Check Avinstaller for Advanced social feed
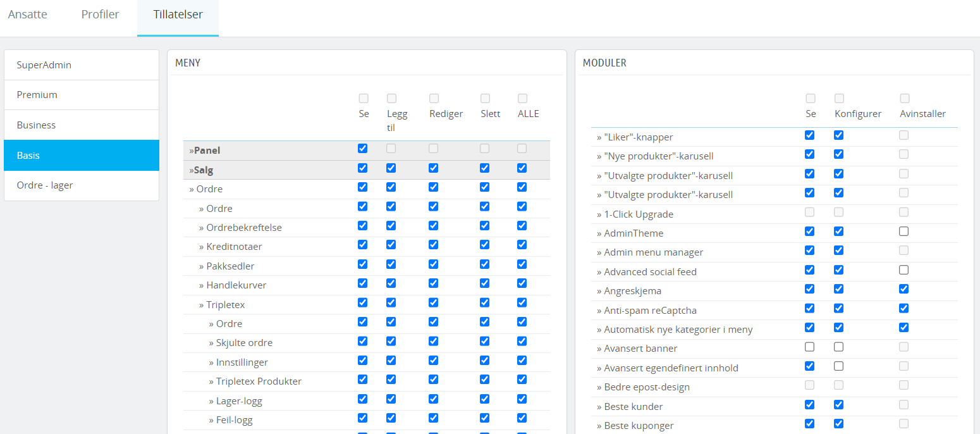The width and height of the screenshot is (980, 434). (904, 270)
